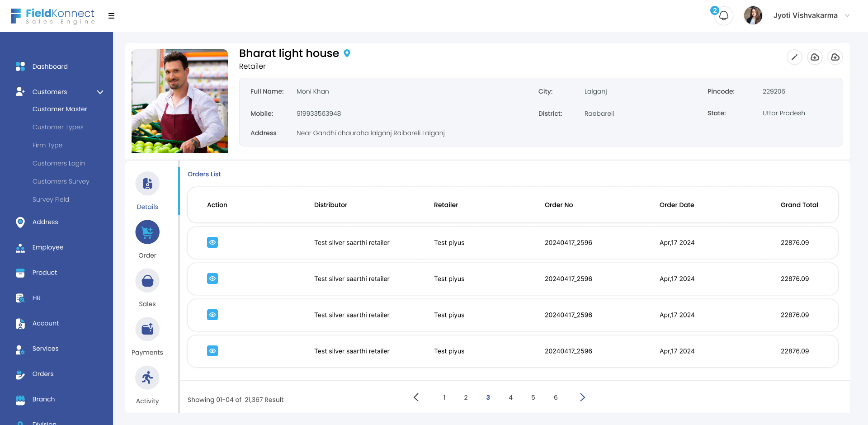Go to pagination page 6
Image resolution: width=868 pixels, height=425 pixels.
coord(556,397)
